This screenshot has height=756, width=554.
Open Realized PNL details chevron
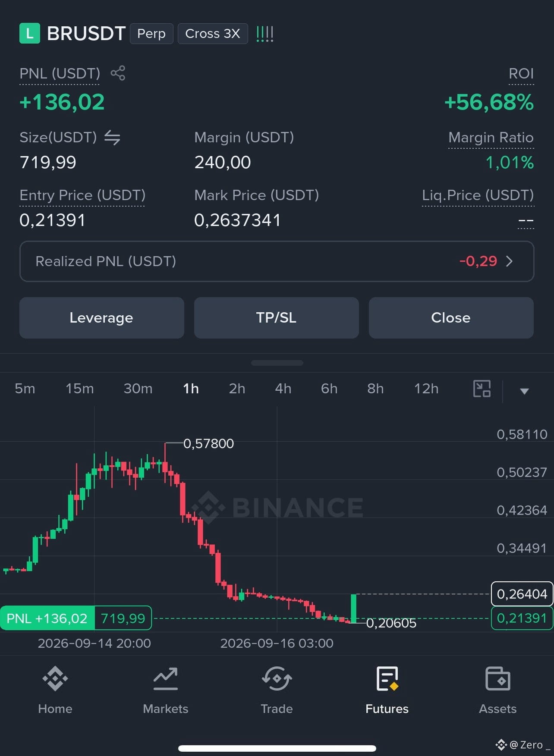tap(510, 261)
